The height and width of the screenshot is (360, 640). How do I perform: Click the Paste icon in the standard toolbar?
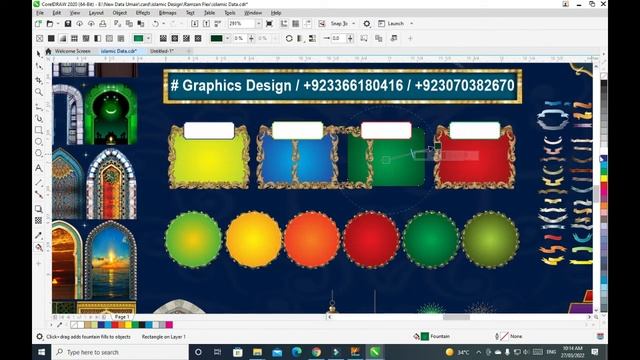point(141,24)
